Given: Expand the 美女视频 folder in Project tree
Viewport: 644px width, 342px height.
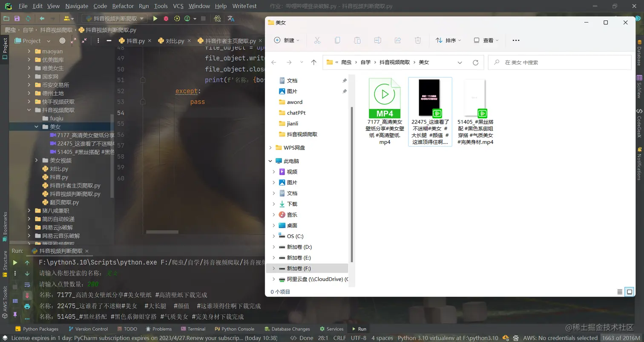Looking at the screenshot, I should (x=37, y=161).
